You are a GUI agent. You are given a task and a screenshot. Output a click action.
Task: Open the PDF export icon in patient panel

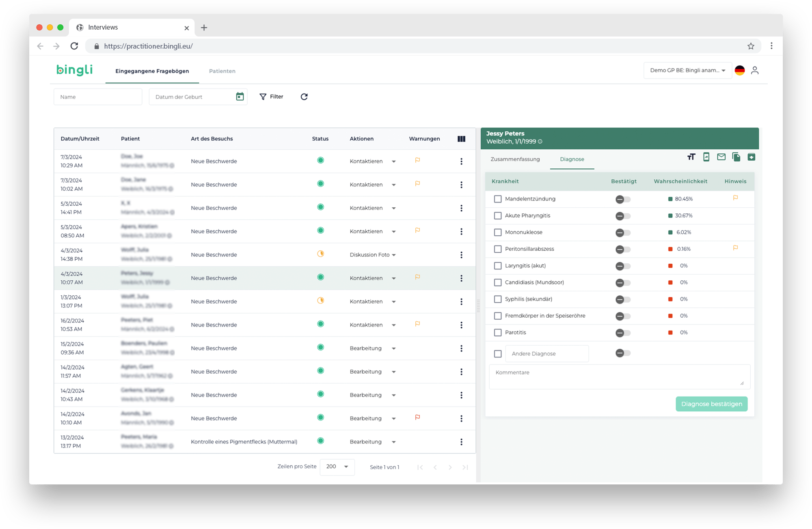(706, 157)
